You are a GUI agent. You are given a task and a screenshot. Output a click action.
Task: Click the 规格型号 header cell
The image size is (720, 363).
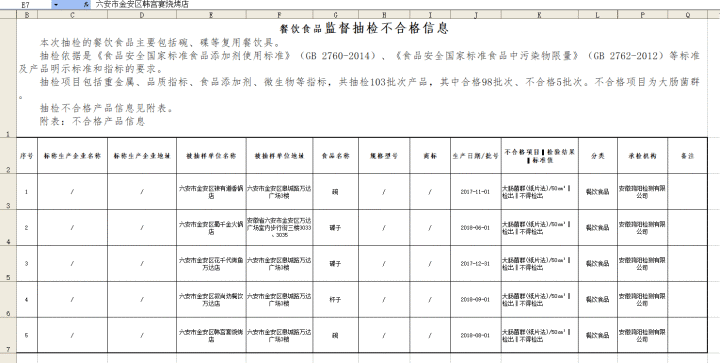384,156
